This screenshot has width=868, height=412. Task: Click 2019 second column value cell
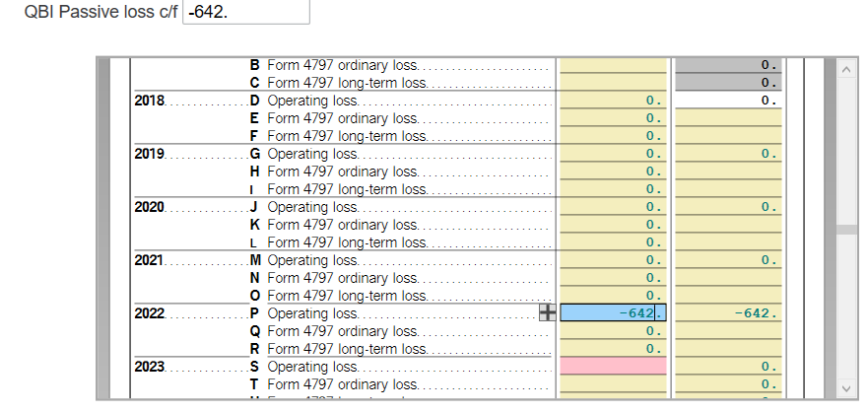point(728,154)
